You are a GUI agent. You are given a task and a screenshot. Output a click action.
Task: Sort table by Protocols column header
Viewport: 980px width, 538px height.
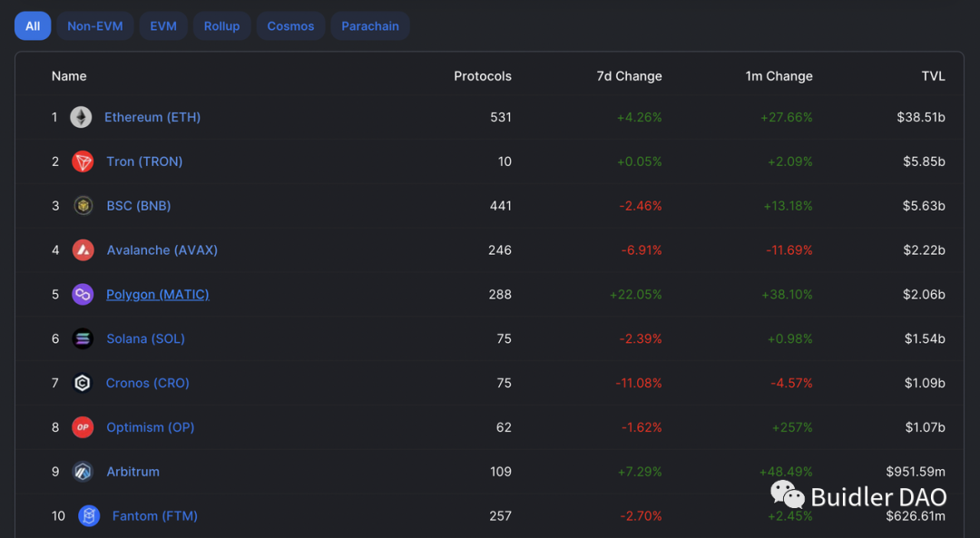point(483,76)
